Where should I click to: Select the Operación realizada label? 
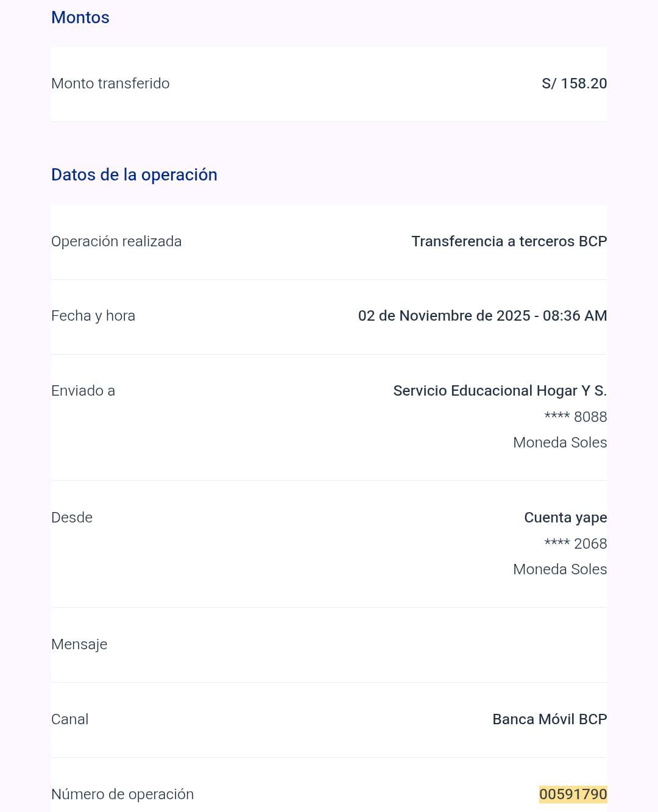pyautogui.click(x=116, y=241)
